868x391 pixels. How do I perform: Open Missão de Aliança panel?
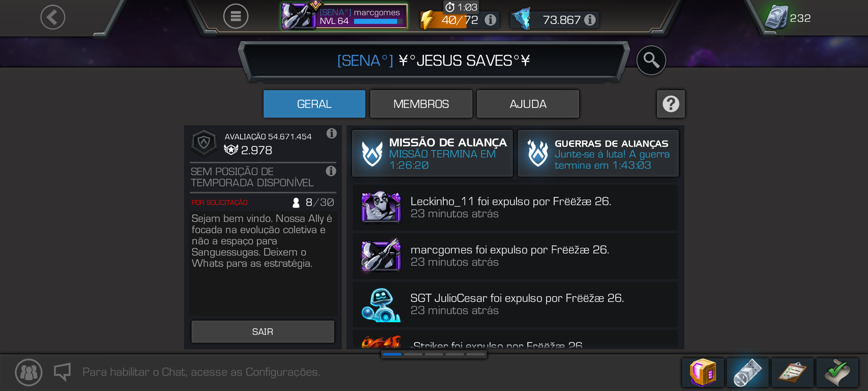point(433,154)
